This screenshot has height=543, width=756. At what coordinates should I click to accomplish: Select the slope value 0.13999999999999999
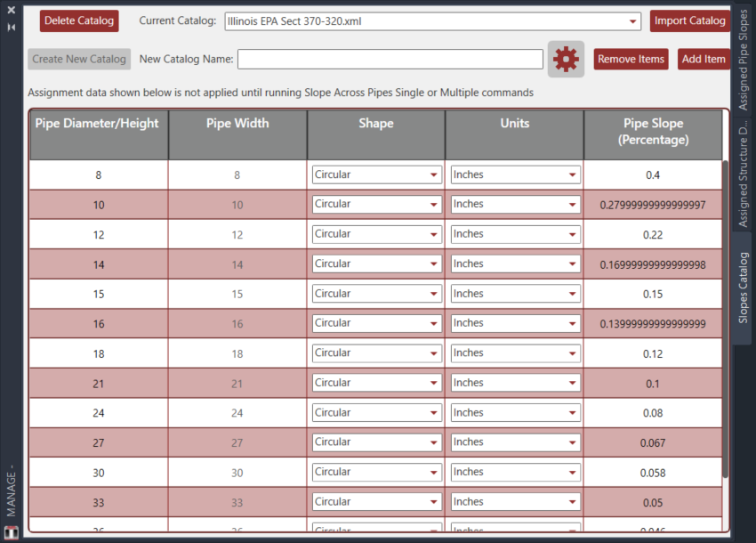(653, 324)
